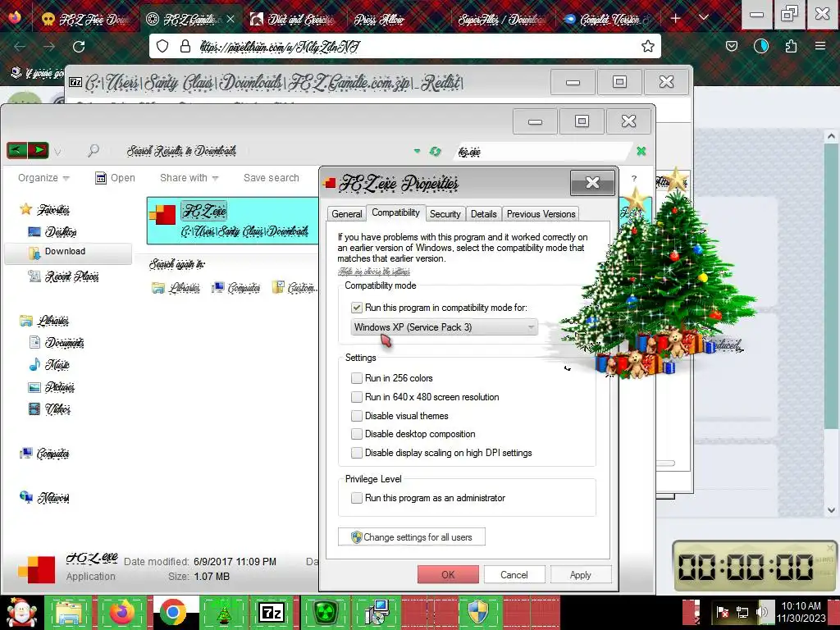The image size is (840, 630).
Task: Open Santa start button on taskbar
Action: (x=21, y=612)
